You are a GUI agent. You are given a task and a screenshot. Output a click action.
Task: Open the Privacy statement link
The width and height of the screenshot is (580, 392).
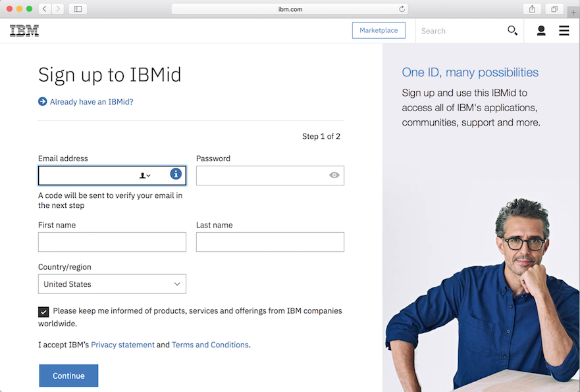coord(123,345)
